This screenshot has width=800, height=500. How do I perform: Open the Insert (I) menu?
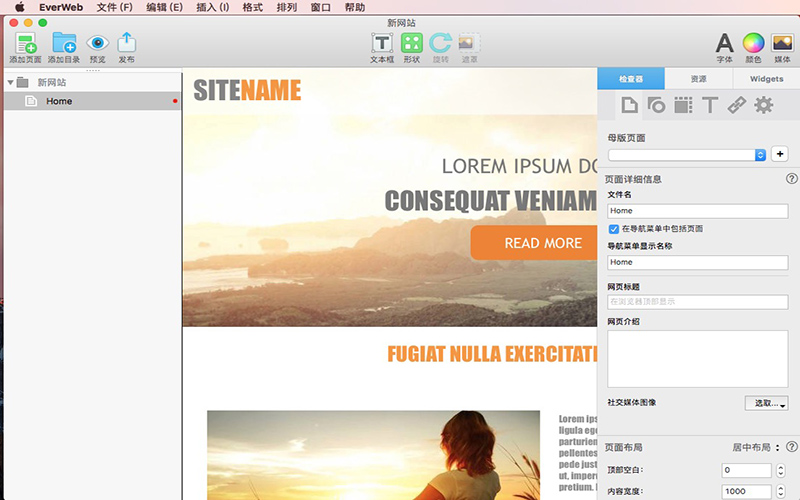[x=213, y=7]
